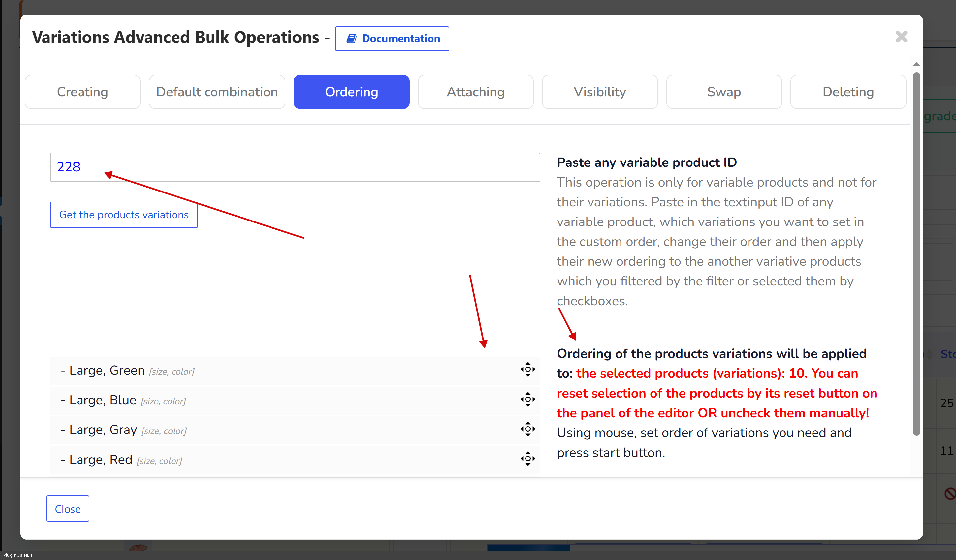Click the Close button
The width and height of the screenshot is (956, 560).
(68, 509)
